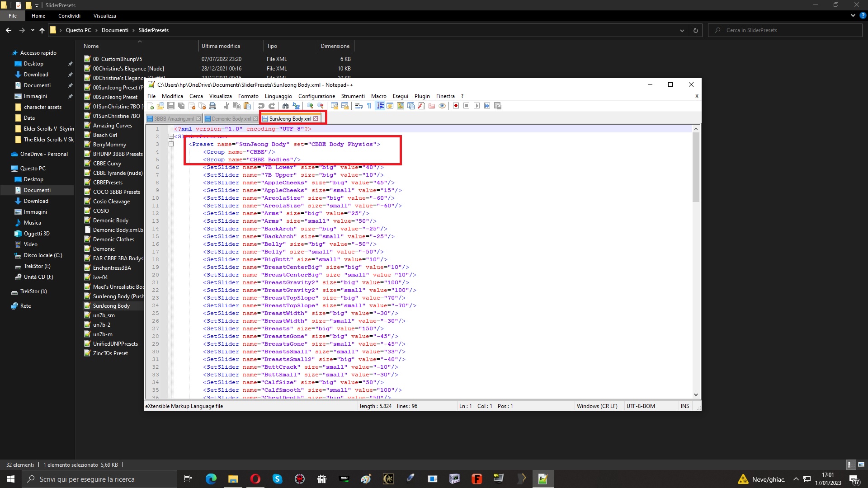Click the Redo arrow icon
Screen dimensions: 868x488
coord(272,106)
